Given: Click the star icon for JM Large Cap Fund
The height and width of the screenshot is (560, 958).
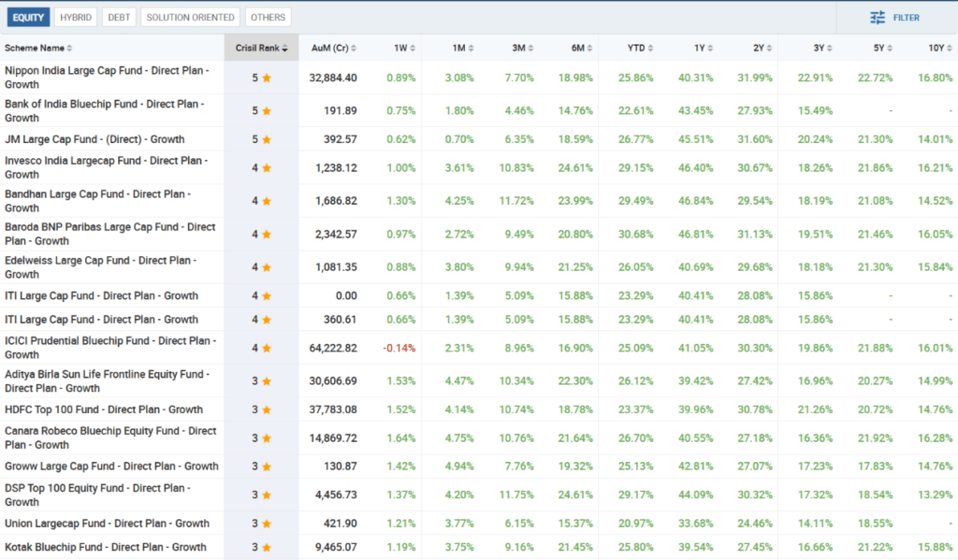Looking at the screenshot, I should tap(267, 139).
